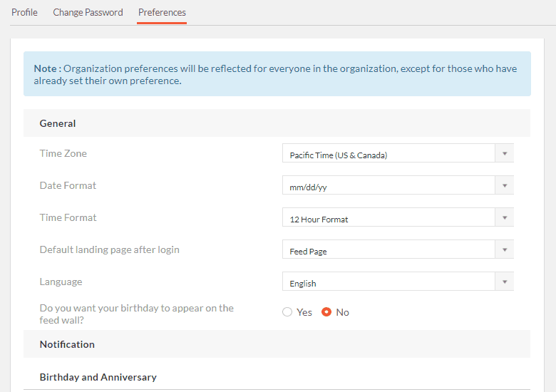Expand the Default landing page dropdown arrow
556x392 pixels.
pyautogui.click(x=505, y=249)
